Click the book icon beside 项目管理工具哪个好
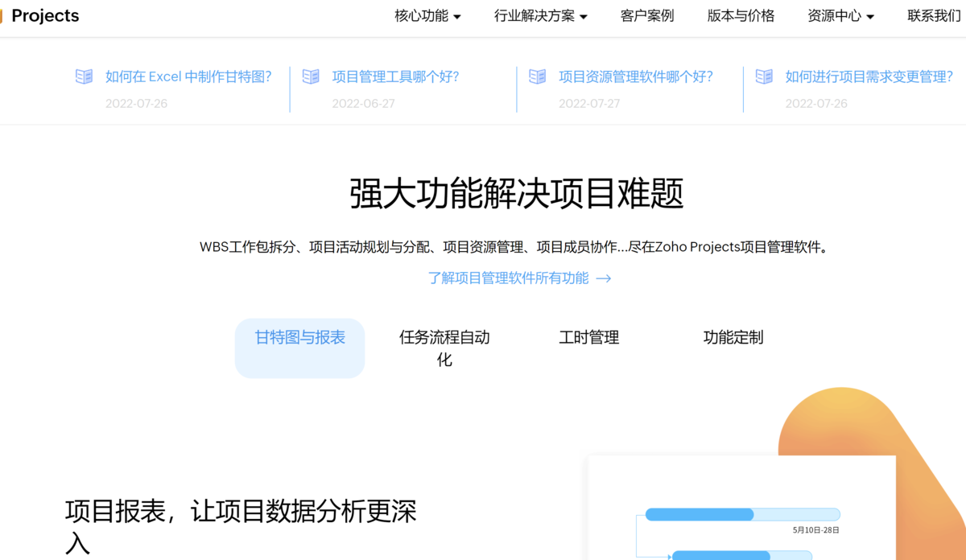The image size is (966, 560). point(311,76)
